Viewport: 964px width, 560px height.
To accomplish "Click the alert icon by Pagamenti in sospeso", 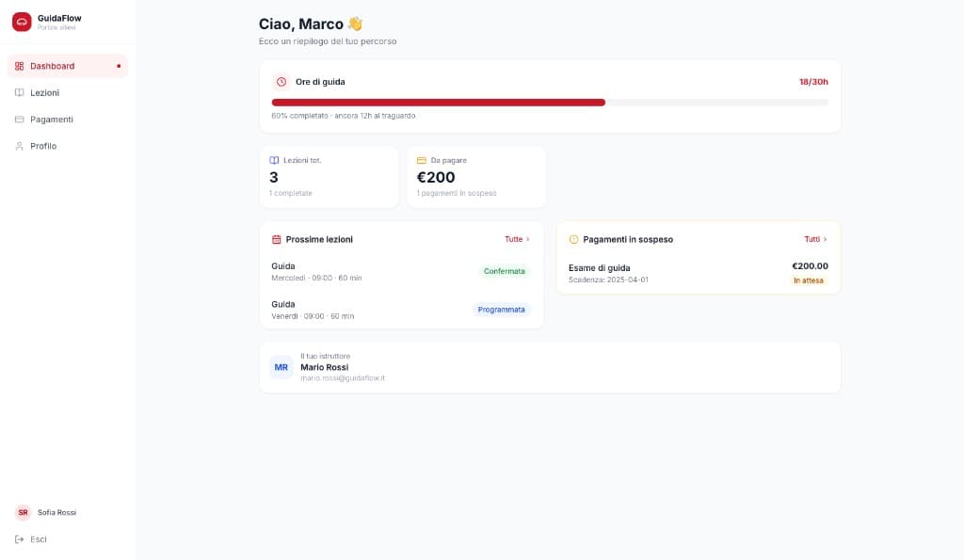I will pyautogui.click(x=573, y=240).
